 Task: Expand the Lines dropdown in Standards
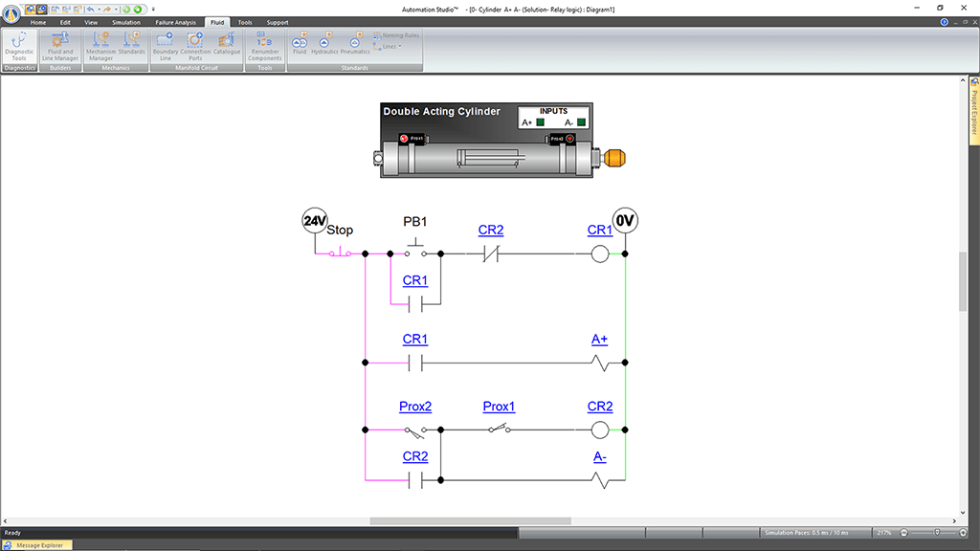386,45
